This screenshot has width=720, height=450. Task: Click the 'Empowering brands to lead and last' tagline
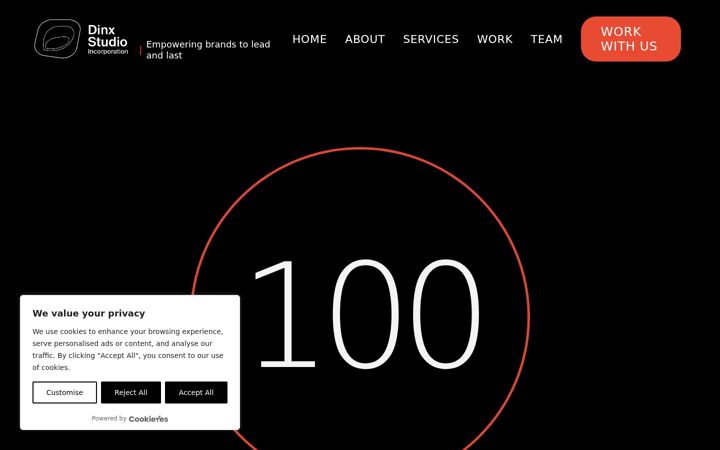pyautogui.click(x=208, y=50)
